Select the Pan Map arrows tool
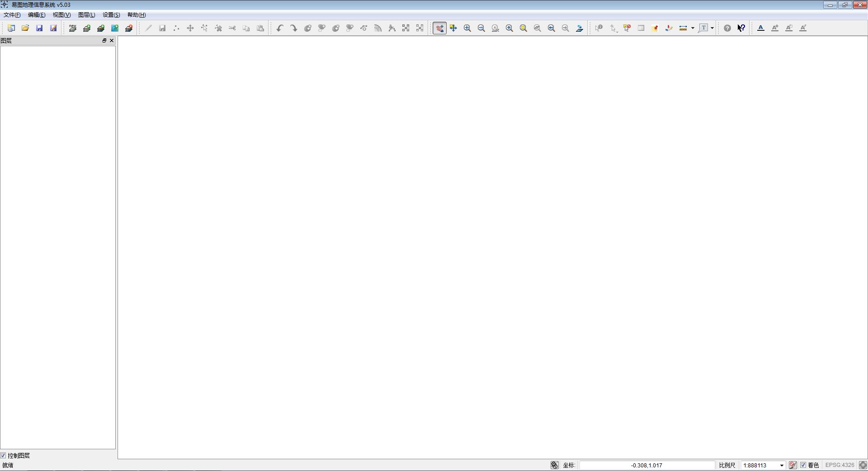Screen dimensions: 868x471 453,28
